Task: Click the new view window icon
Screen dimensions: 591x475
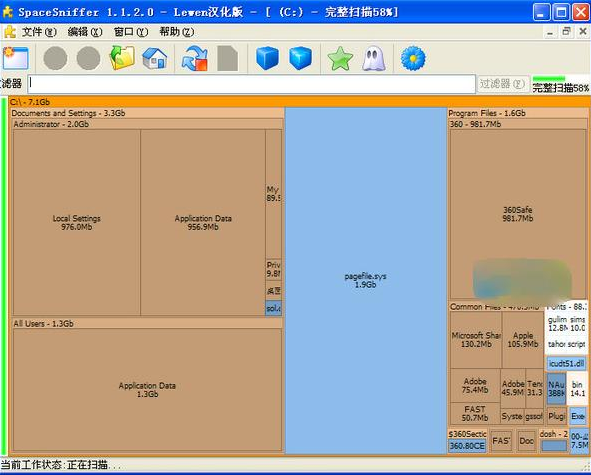Action: pos(15,58)
